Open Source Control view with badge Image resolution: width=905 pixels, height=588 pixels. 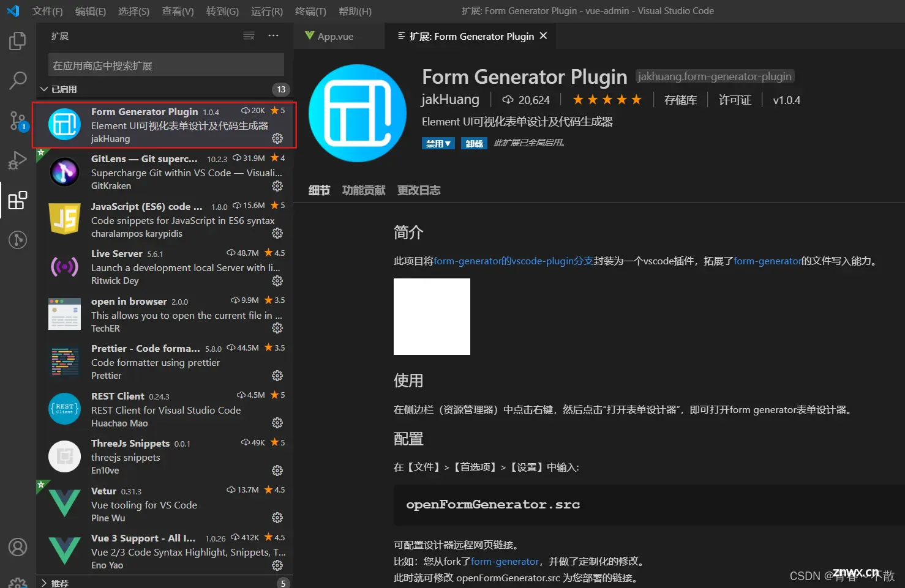(17, 121)
